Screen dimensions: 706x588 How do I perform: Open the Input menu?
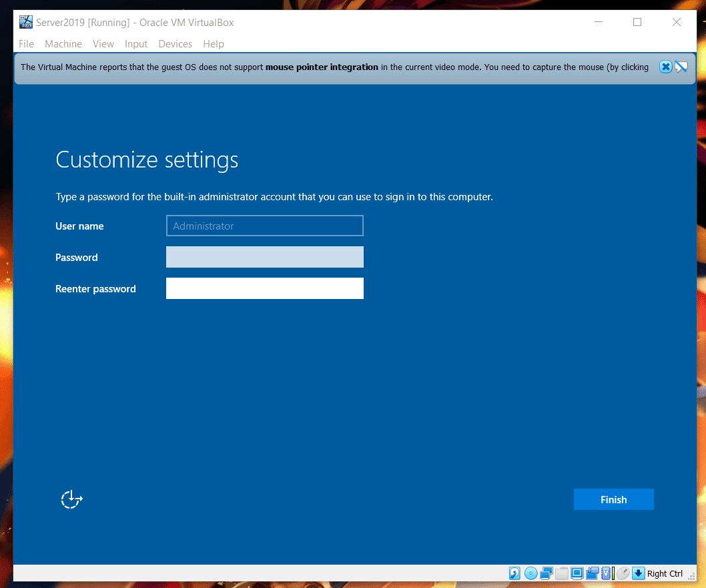136,44
